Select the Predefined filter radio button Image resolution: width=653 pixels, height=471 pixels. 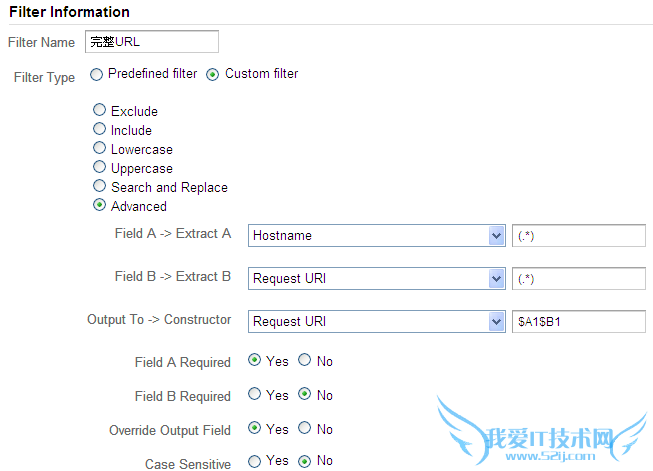96,74
